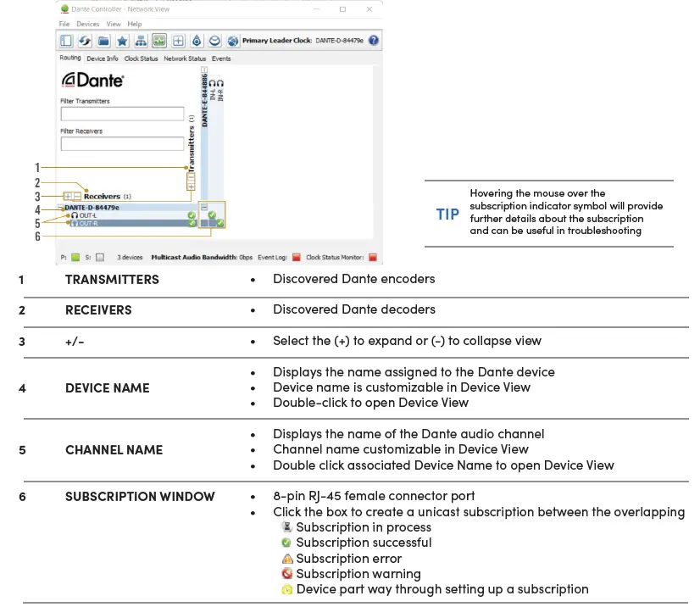
Task: Open the File menu
Action: pos(64,24)
